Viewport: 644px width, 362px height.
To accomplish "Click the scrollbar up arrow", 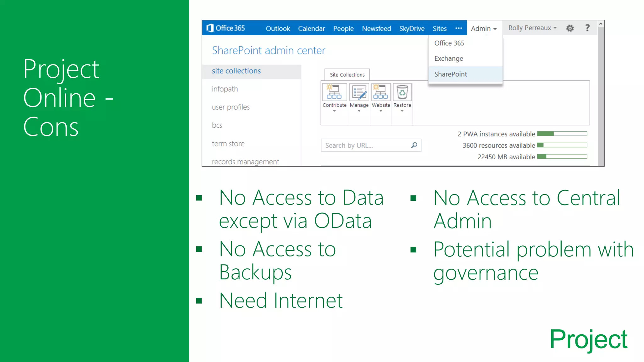I will pos(601,24).
